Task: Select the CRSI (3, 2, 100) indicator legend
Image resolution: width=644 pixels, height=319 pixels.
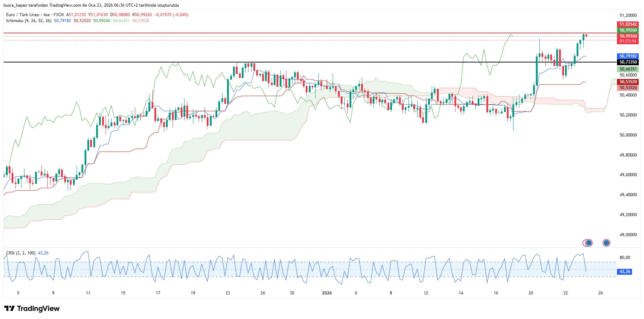Action: (21, 253)
